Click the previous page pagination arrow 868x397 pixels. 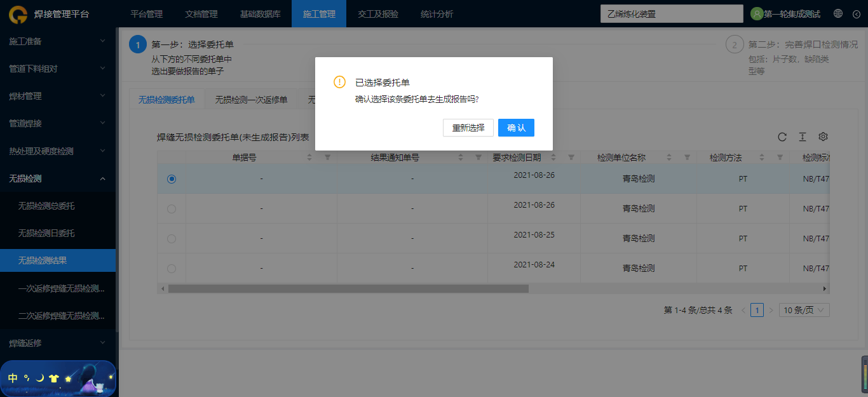point(743,310)
